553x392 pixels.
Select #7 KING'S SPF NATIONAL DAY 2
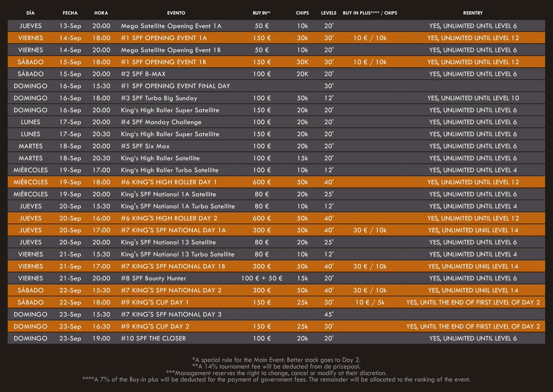[x=171, y=290]
